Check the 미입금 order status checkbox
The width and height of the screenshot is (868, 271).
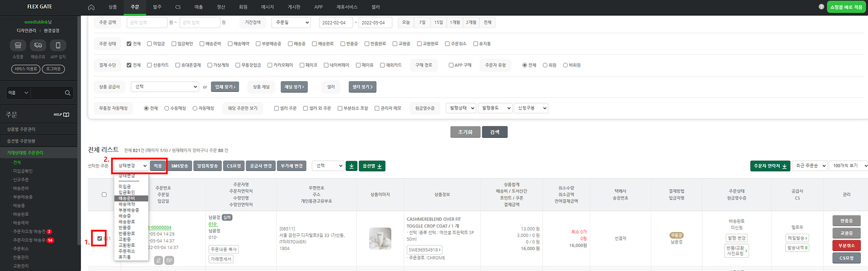(149, 44)
